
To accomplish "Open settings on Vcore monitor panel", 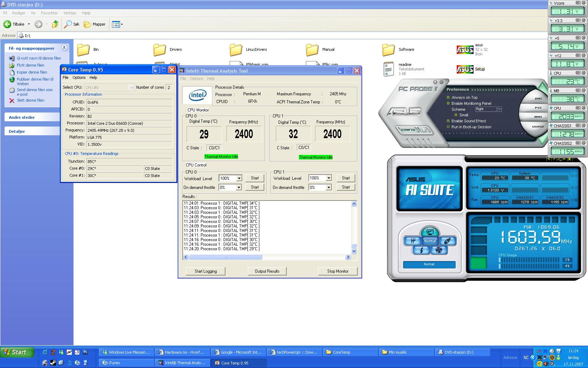I will (578, 2).
